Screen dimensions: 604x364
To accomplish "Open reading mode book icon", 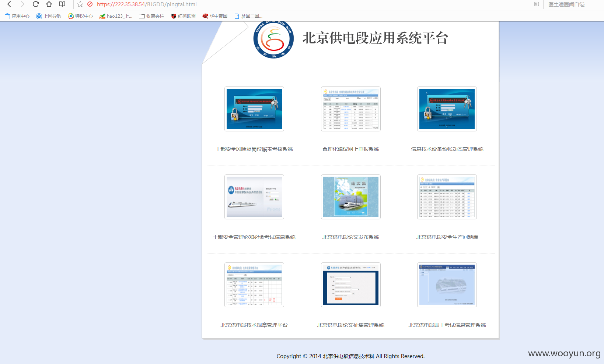I will coord(62,4).
